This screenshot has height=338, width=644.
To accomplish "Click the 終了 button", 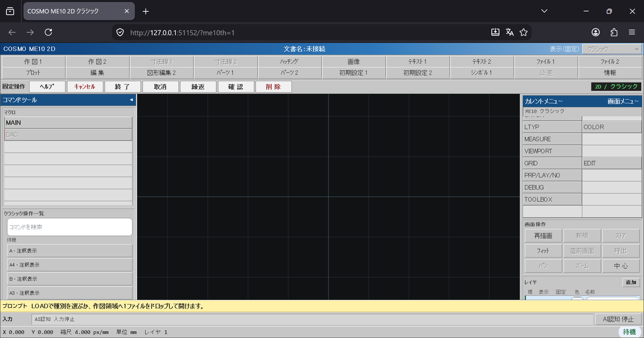I will tap(122, 86).
